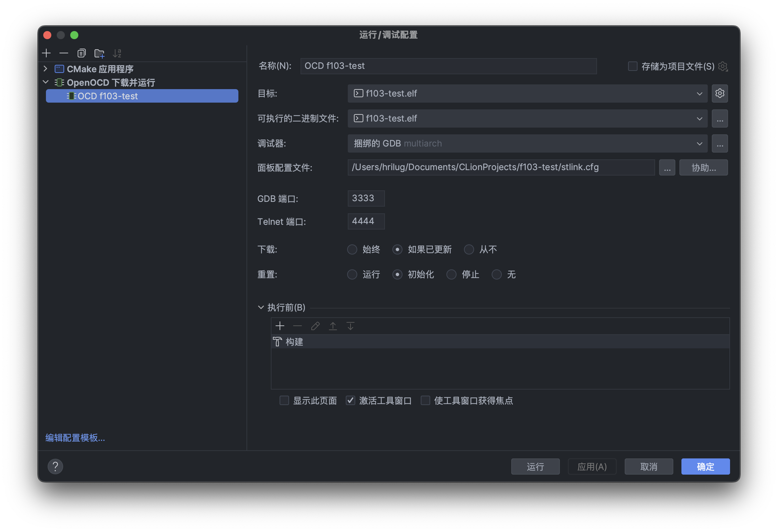Open target settings gear button
This screenshot has height=532, width=778.
click(720, 94)
